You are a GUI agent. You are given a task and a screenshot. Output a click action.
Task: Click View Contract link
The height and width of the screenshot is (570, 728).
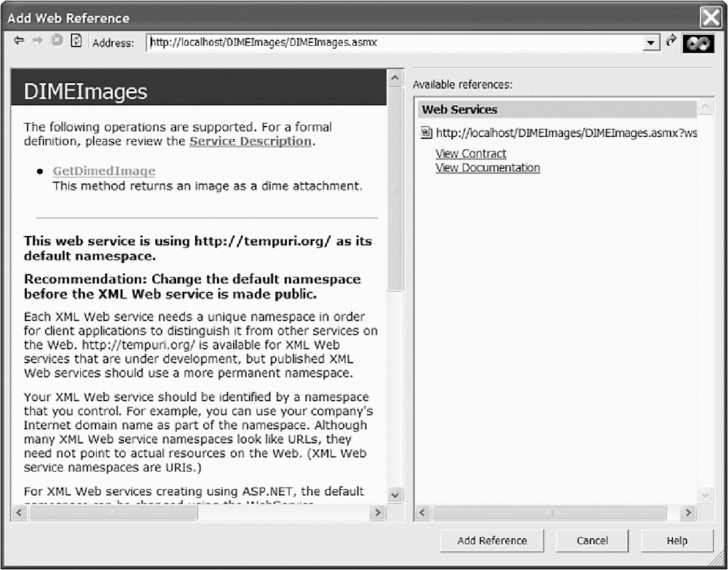tap(470, 154)
